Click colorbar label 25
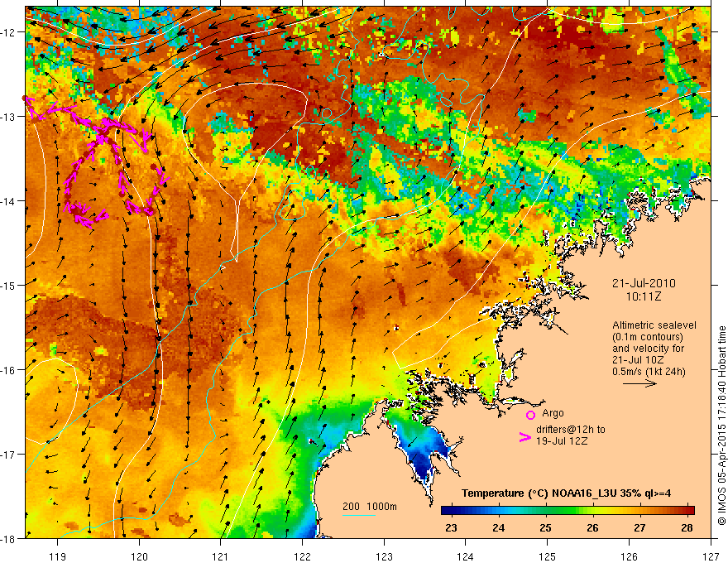Screen dimensions: 728x563 545,527
